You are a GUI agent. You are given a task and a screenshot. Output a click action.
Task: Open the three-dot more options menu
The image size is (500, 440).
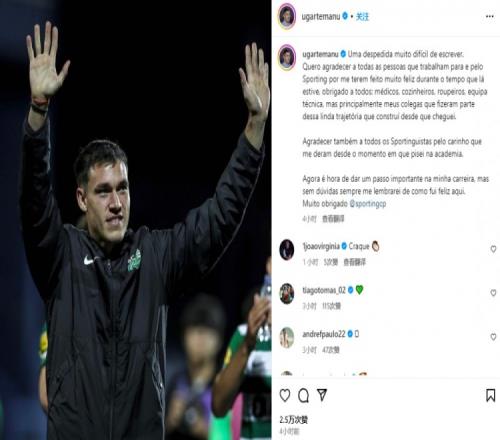[x=490, y=17]
